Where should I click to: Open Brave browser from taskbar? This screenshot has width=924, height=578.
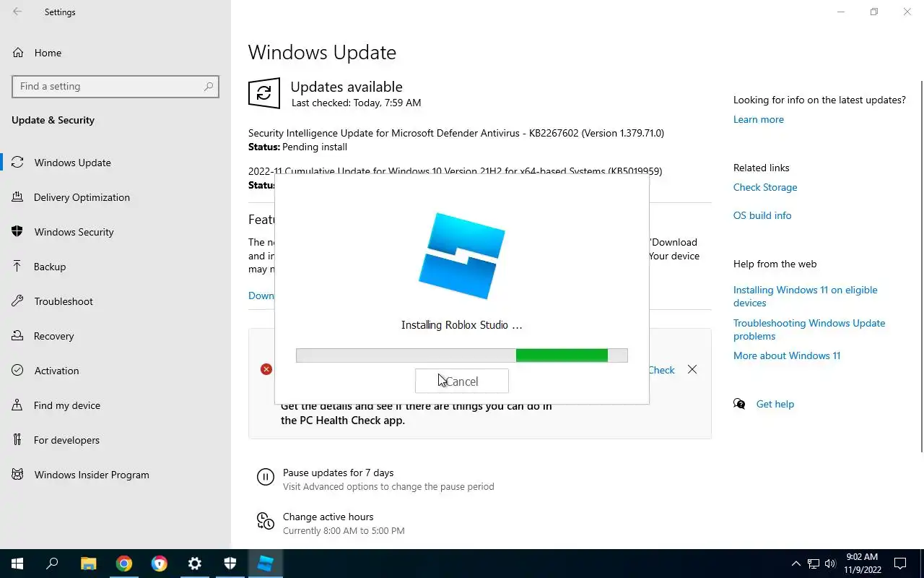click(x=160, y=564)
